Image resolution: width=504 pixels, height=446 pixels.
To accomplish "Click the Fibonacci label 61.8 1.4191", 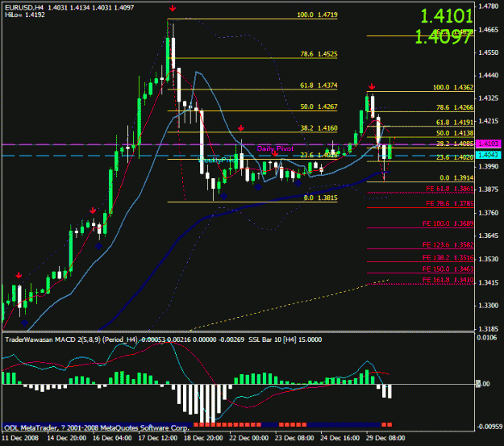I will click(x=455, y=123).
